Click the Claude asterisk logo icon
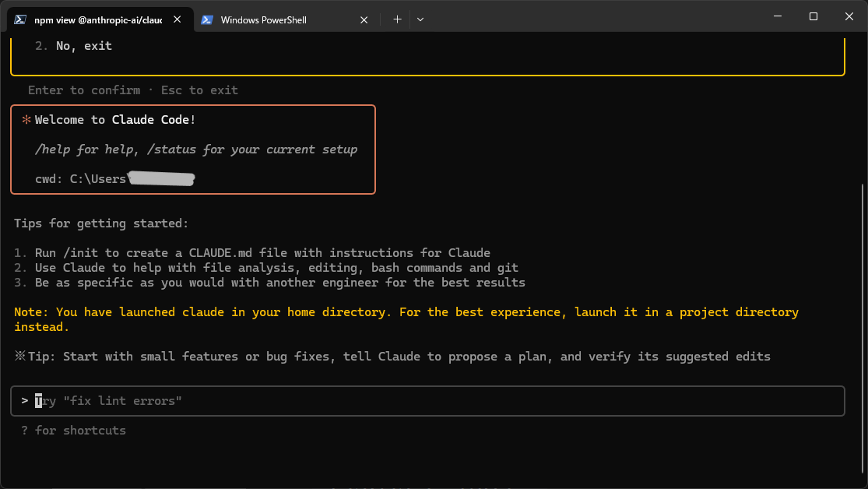Viewport: 868px width, 489px height. pyautogui.click(x=26, y=120)
